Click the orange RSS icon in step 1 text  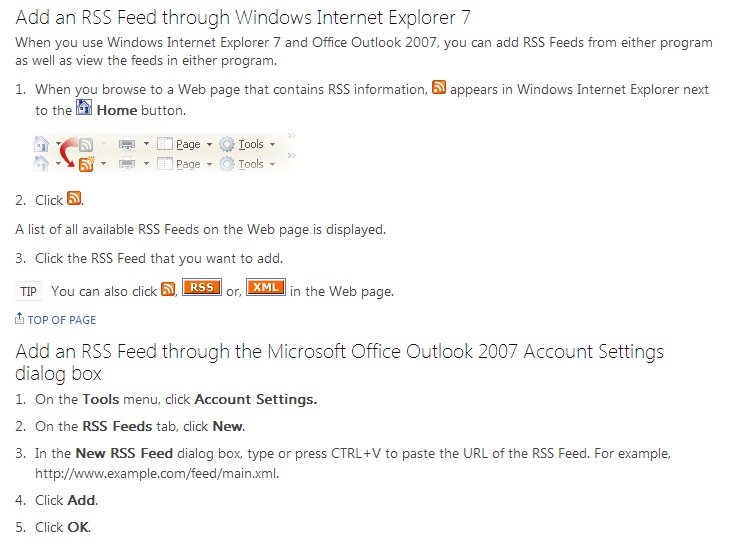click(438, 89)
